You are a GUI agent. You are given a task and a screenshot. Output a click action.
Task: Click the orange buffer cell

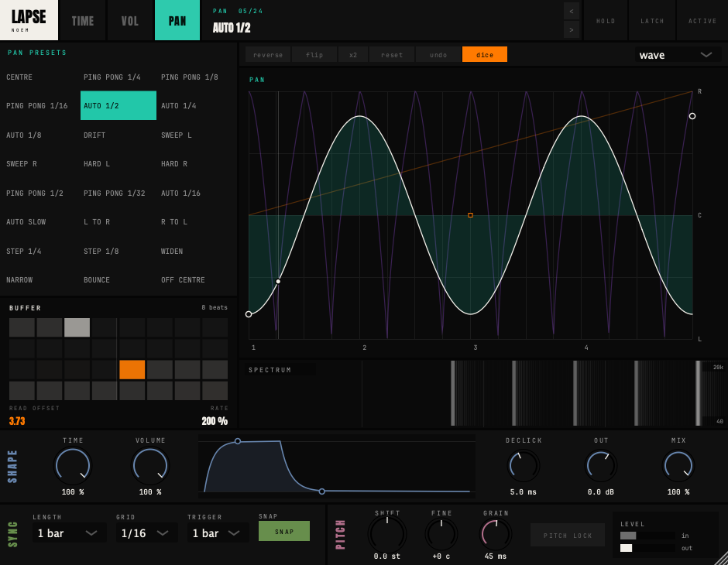[x=132, y=370]
